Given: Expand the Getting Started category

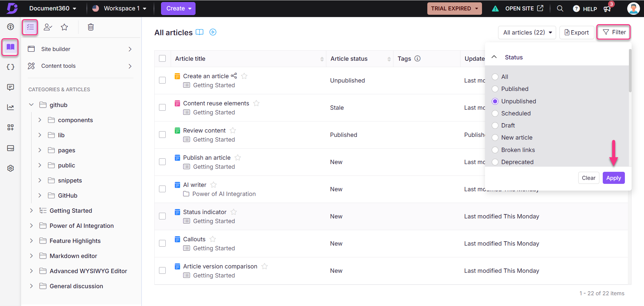Looking at the screenshot, I should [31, 210].
